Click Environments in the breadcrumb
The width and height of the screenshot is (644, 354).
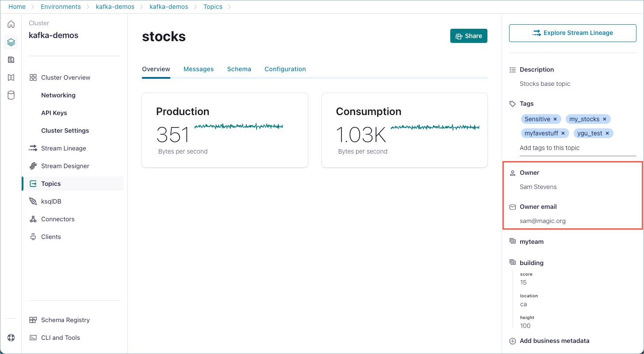click(x=61, y=7)
